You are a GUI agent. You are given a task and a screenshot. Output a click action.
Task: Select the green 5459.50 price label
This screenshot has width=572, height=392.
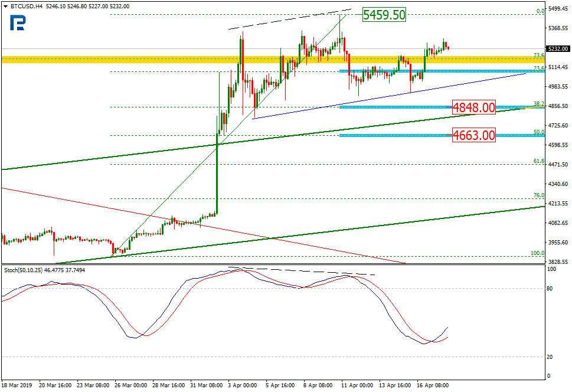tap(384, 15)
